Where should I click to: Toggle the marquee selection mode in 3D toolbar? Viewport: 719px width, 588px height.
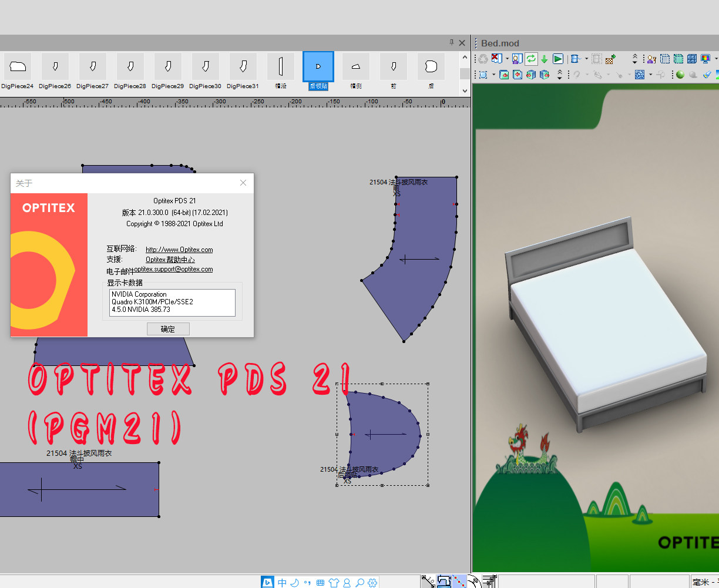(483, 74)
